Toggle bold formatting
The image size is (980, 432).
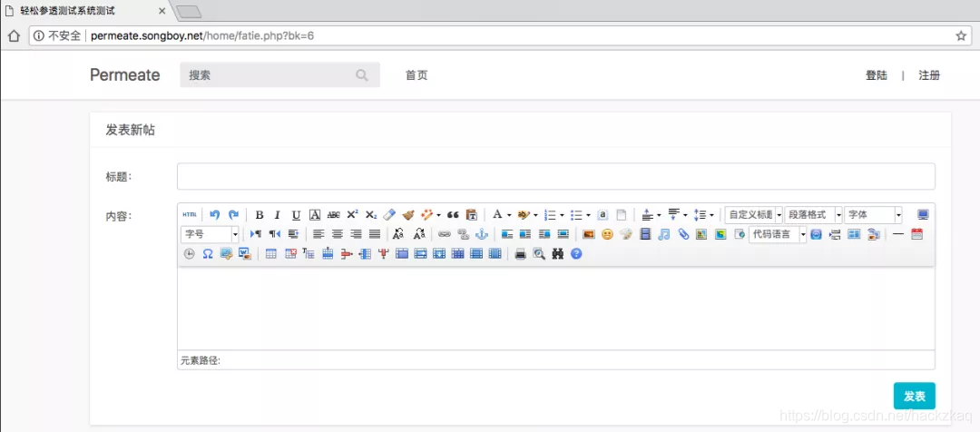coord(260,214)
